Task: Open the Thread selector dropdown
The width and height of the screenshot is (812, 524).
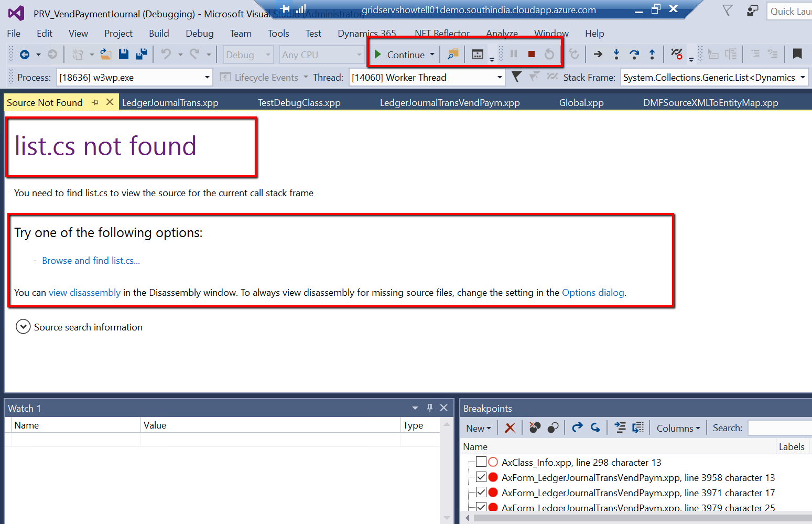Action: (499, 77)
